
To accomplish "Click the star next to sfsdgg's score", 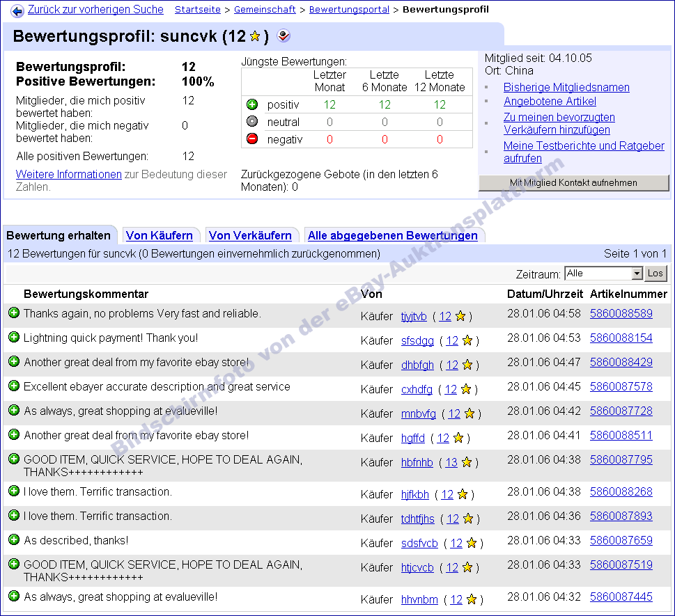I will coord(467,340).
